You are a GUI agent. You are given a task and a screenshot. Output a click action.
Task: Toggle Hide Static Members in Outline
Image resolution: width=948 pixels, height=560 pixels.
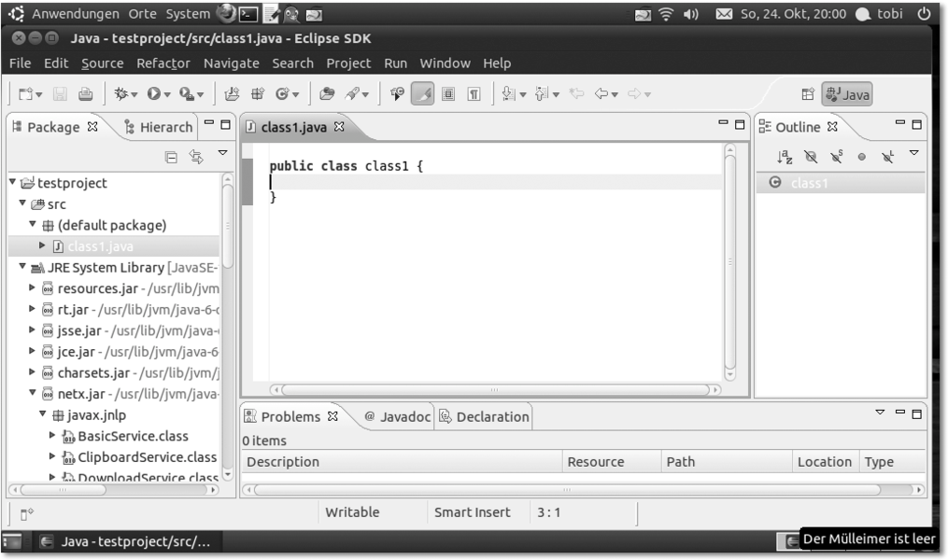[836, 159]
